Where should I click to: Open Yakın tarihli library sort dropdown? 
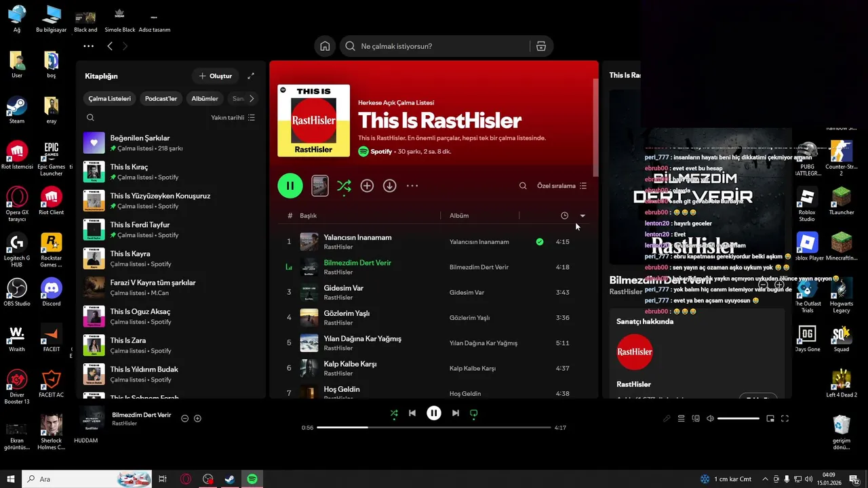tap(233, 117)
